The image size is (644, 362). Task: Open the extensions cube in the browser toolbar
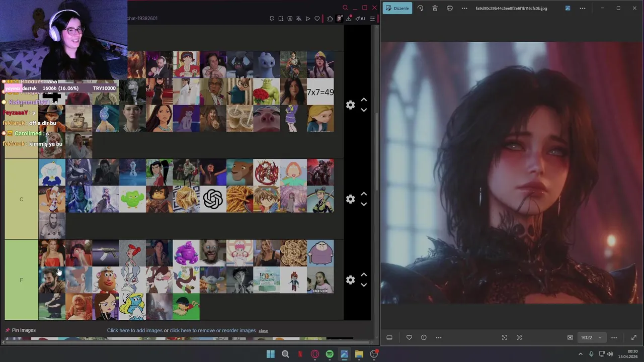pos(330,19)
